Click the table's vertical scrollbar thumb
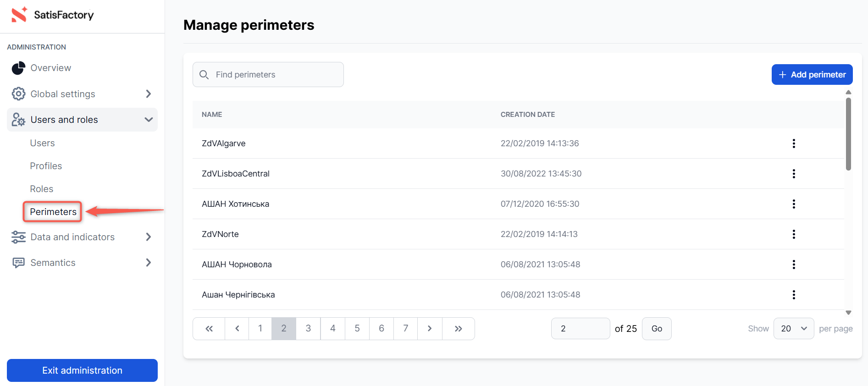 click(848, 134)
